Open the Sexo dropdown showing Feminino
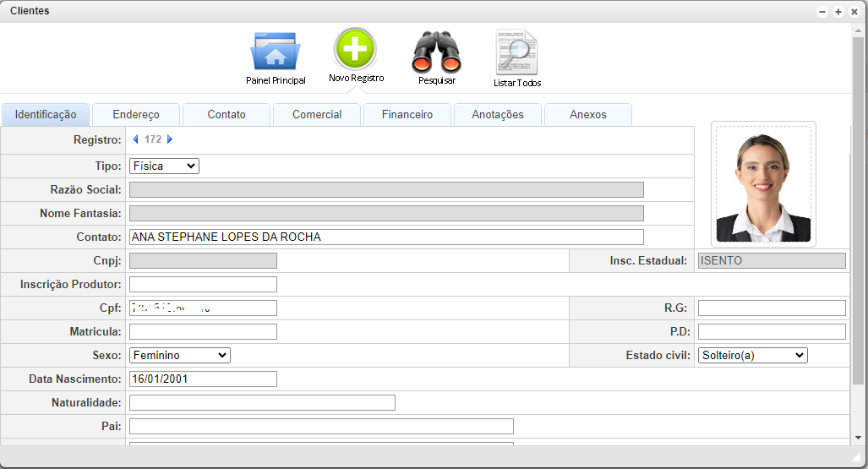Viewport: 868px width, 469px height. coord(179,356)
